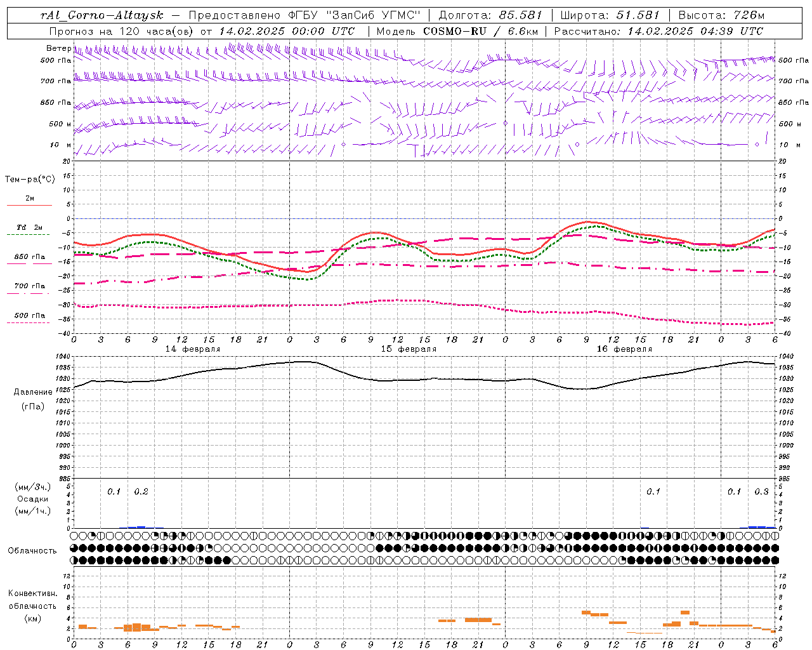812x650 pixels.
Task: Click the 850 гПа temperature legend entry
Action: point(30,257)
